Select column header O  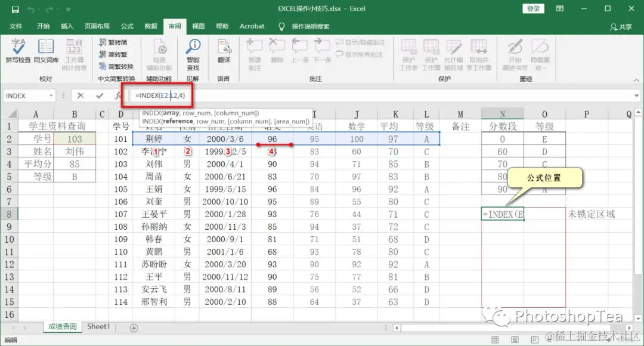click(544, 114)
